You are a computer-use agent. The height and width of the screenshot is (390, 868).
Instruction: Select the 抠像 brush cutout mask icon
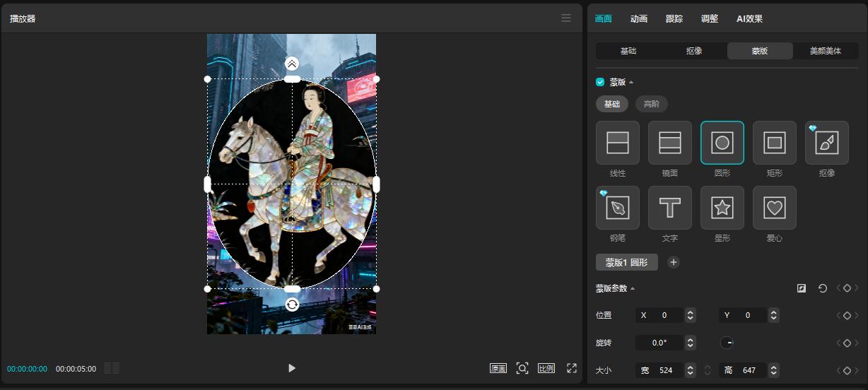click(827, 143)
